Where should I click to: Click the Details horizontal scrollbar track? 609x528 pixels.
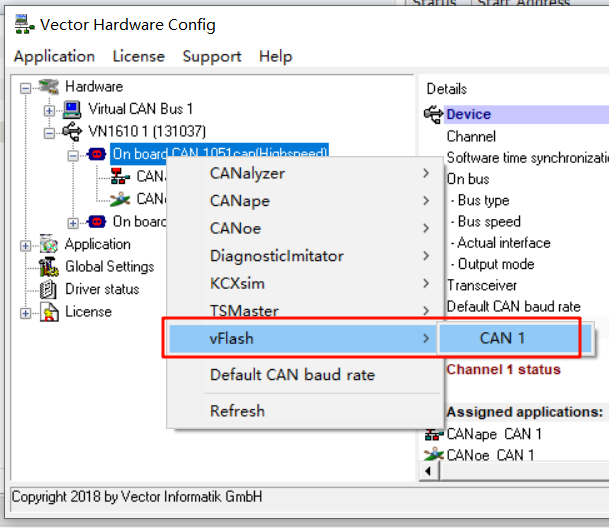pos(524,472)
